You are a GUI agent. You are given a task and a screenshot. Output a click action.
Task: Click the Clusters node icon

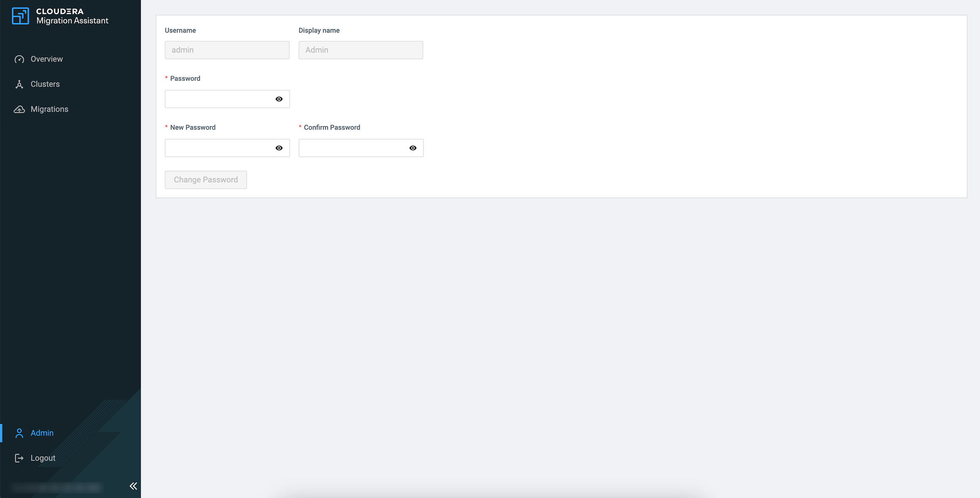19,84
